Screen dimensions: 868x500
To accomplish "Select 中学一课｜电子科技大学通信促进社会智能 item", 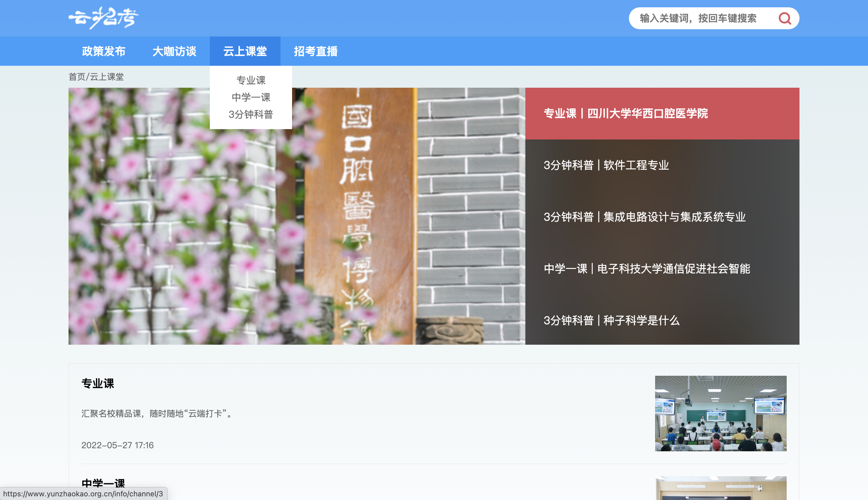I will 662,269.
